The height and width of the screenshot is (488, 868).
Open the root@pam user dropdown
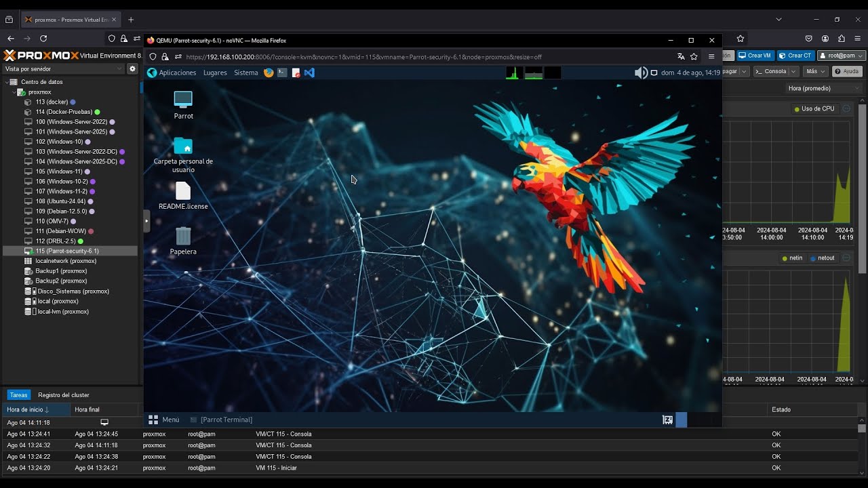842,56
